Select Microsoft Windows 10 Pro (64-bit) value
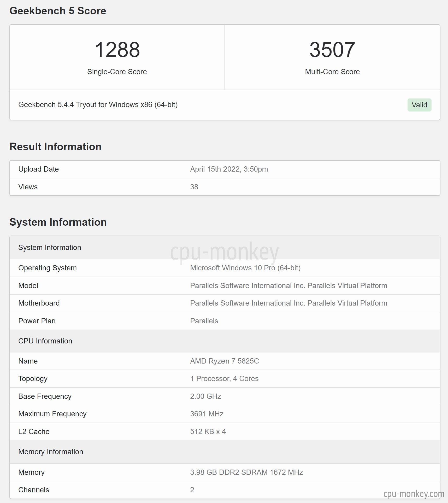This screenshot has width=448, height=503. 245,268
